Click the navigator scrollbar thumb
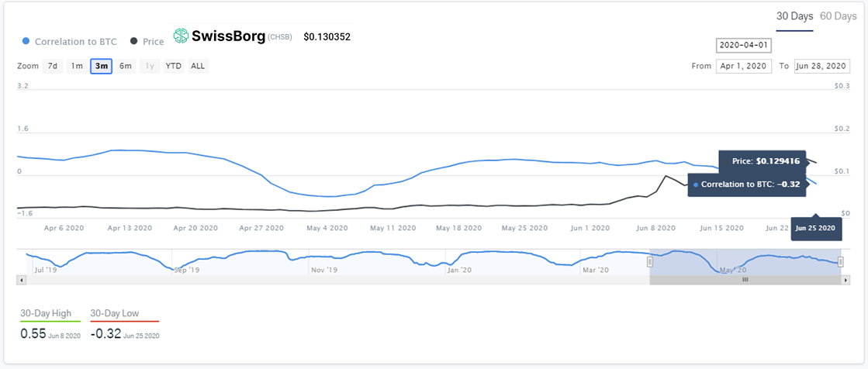Viewport: 868px width, 369px height. [x=745, y=280]
